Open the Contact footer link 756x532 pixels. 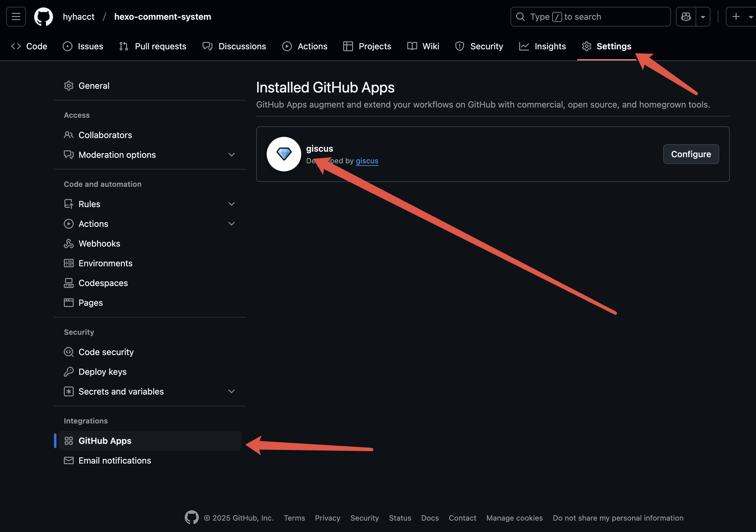point(462,518)
